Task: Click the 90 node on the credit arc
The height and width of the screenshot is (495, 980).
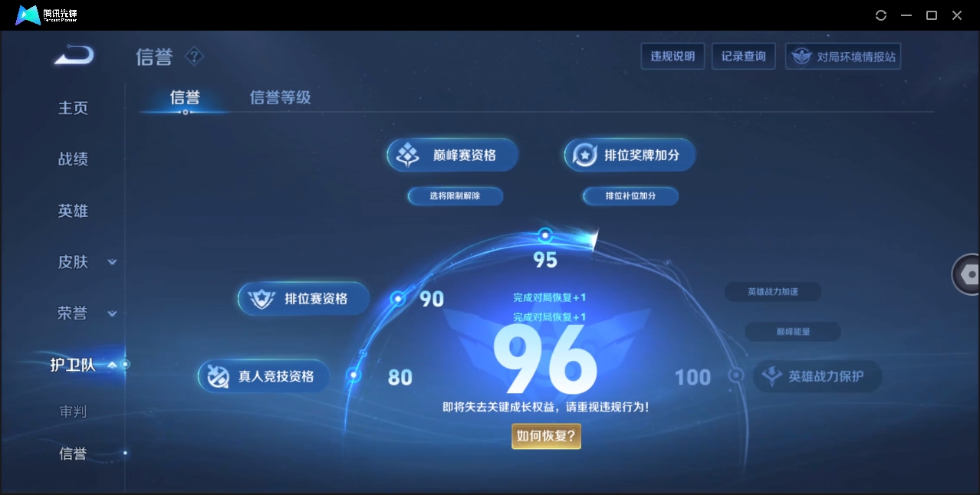Action: pos(398,299)
